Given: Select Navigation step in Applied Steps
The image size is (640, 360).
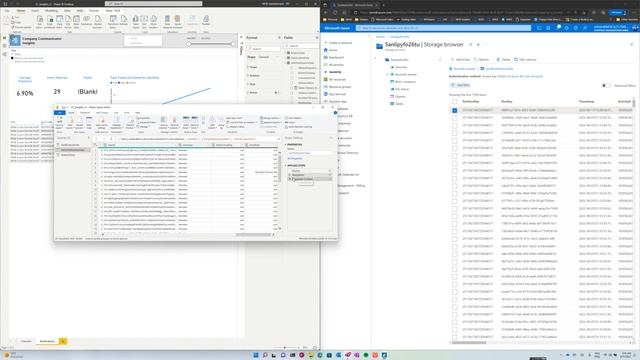Looking at the screenshot, I should click(309, 175).
